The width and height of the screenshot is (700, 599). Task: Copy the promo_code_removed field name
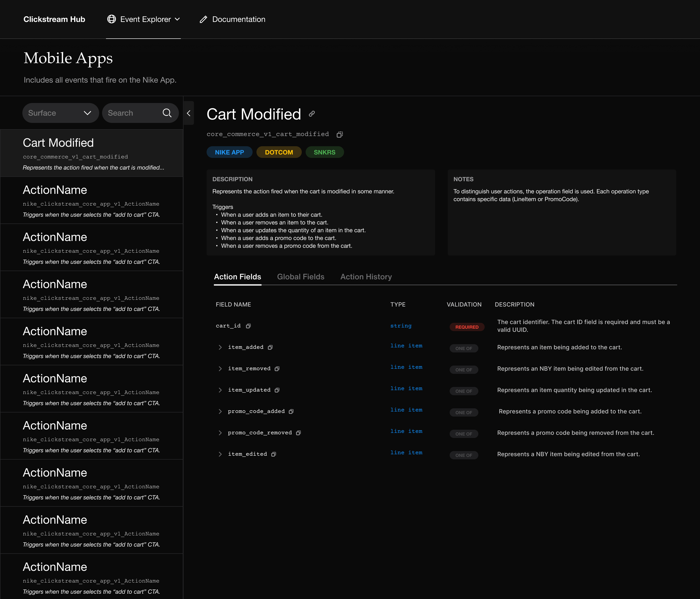[x=298, y=433]
